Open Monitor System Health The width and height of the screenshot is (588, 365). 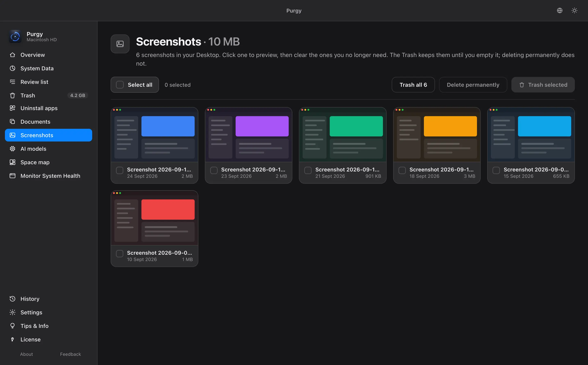(49, 176)
